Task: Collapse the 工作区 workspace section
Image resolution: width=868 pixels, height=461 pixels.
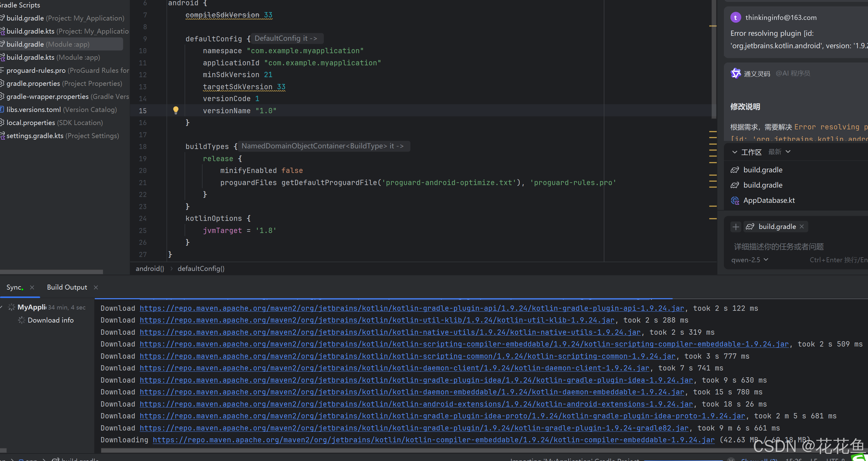Action: pyautogui.click(x=734, y=152)
